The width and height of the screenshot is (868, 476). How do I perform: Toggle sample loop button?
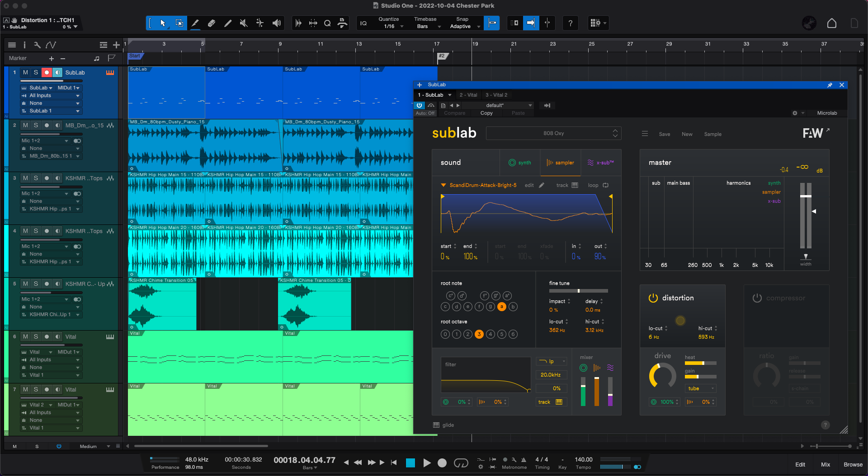(x=605, y=185)
